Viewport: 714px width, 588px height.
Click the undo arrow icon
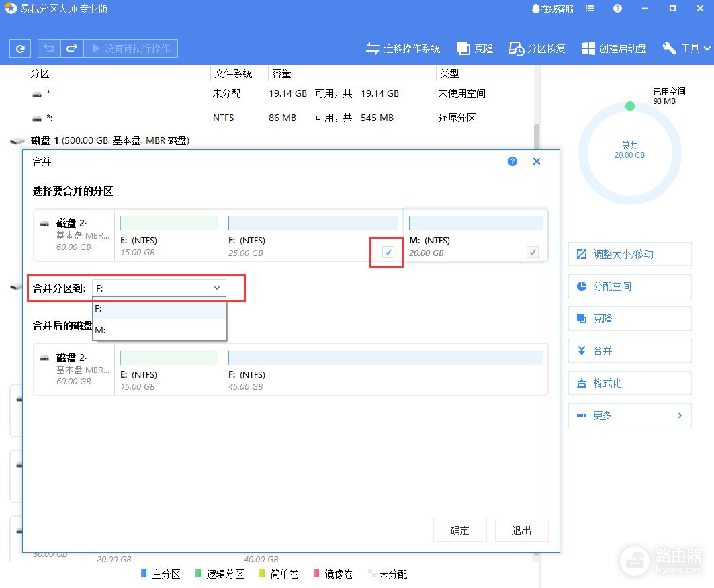(x=49, y=48)
